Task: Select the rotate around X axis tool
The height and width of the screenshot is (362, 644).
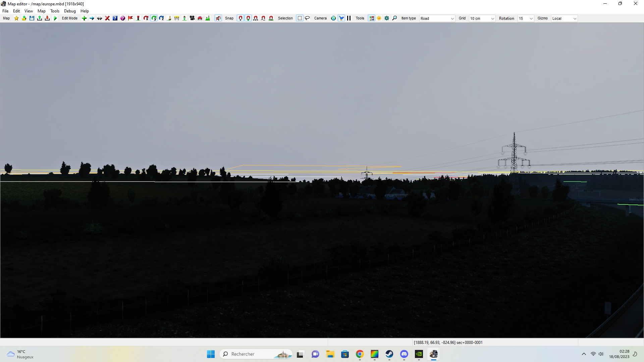Action: pyautogui.click(x=146, y=18)
